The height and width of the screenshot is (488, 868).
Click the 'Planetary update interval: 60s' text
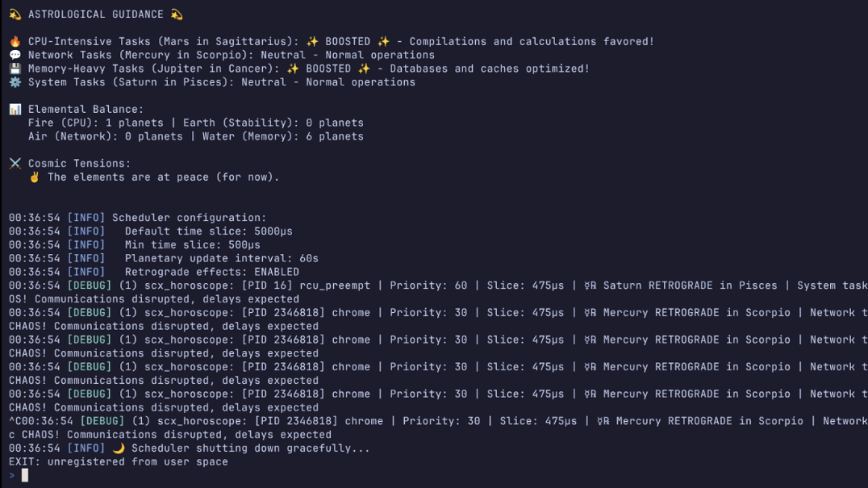click(222, 258)
